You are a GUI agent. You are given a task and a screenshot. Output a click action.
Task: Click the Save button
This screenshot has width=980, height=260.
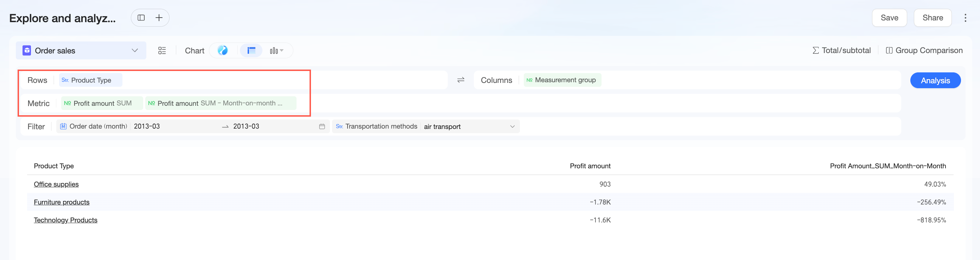coord(889,18)
